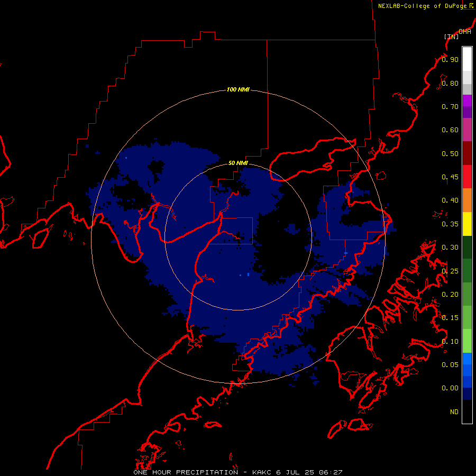
Task: Select the black ND swatch at legend bottom
Action: click(467, 411)
